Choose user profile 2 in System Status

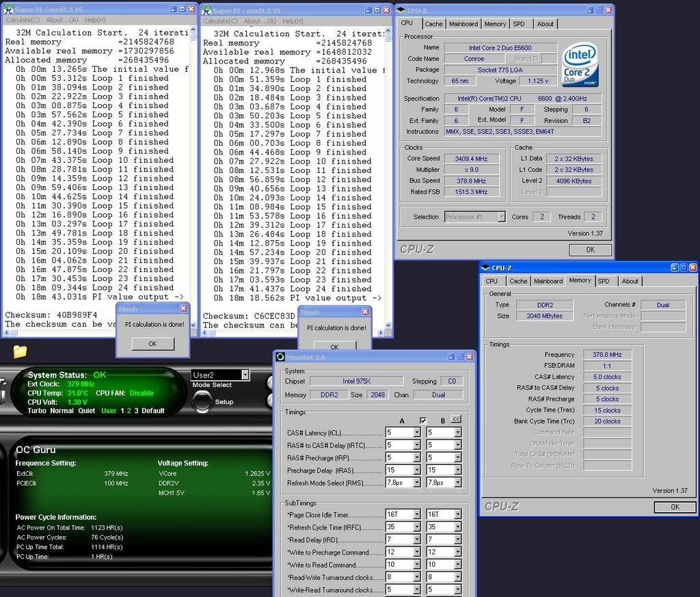point(129,411)
